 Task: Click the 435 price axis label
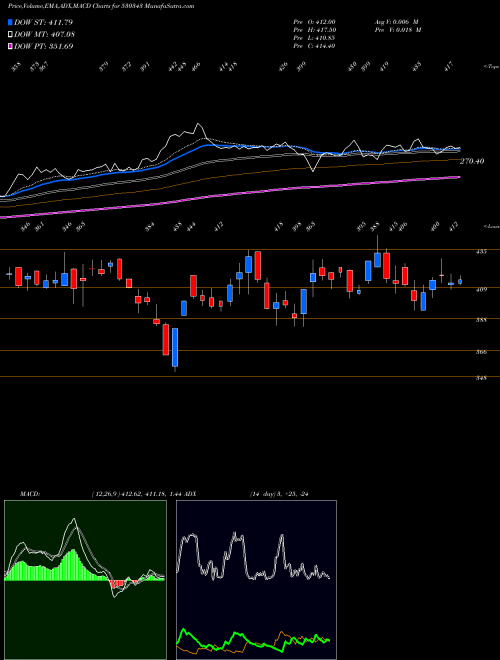click(x=482, y=251)
